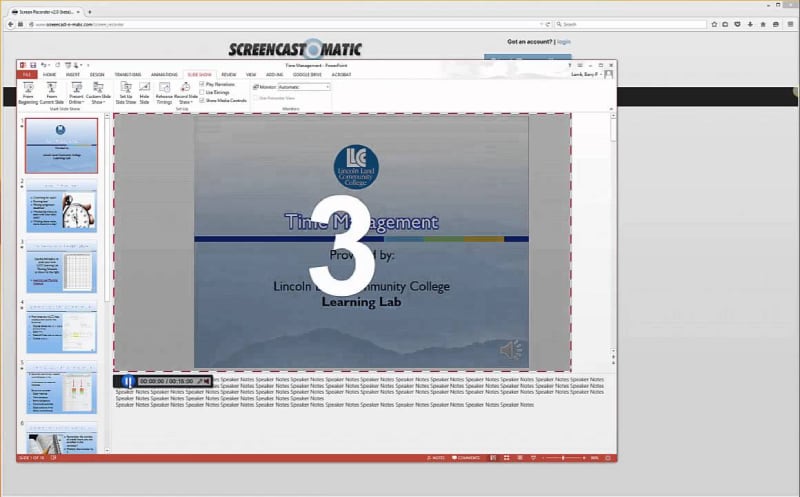
Task: Click the Hide Slide button
Action: tap(144, 93)
